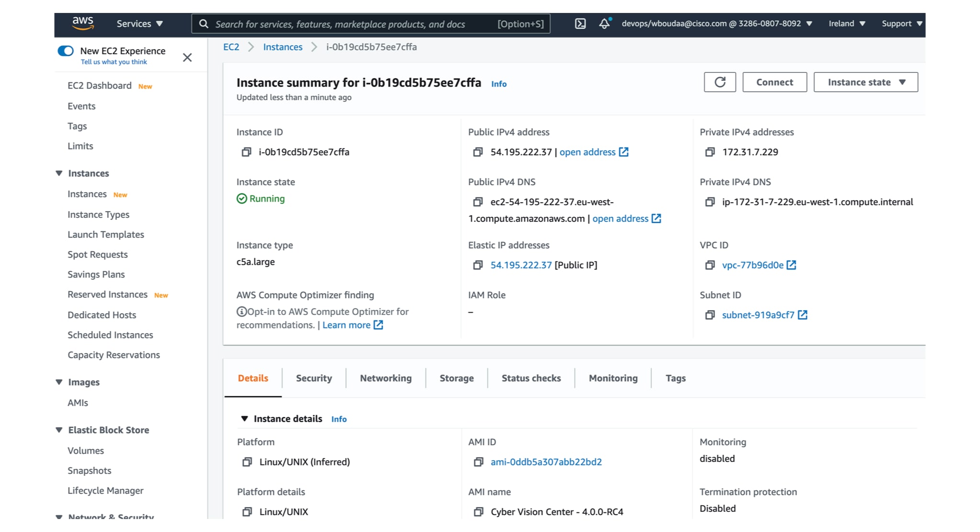Collapse the Elastic Block Store section
Screen dimensions: 980x532
(59, 430)
